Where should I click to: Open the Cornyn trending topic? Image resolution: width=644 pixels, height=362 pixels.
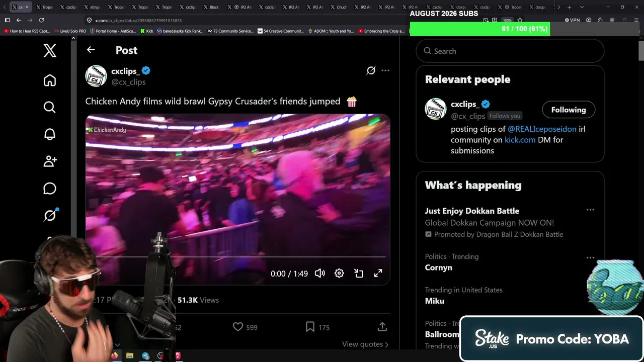tap(438, 267)
